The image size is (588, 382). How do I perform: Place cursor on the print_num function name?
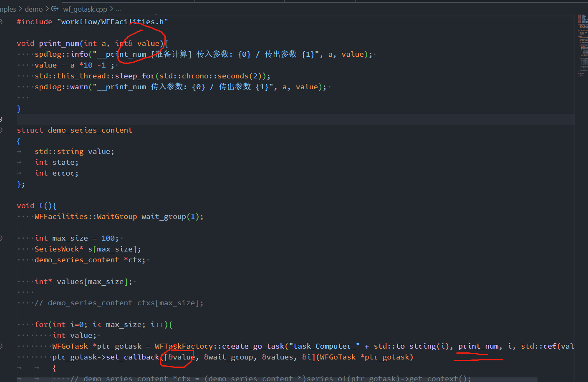pos(59,43)
